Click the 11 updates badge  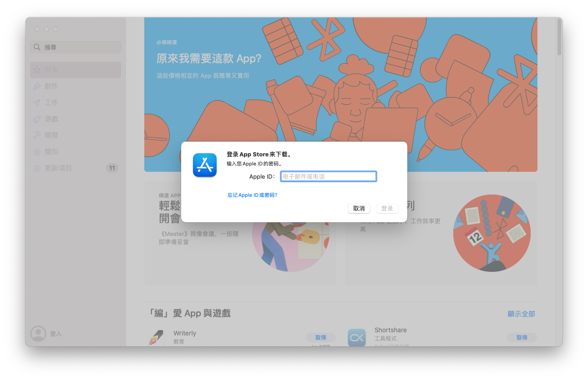click(x=112, y=168)
